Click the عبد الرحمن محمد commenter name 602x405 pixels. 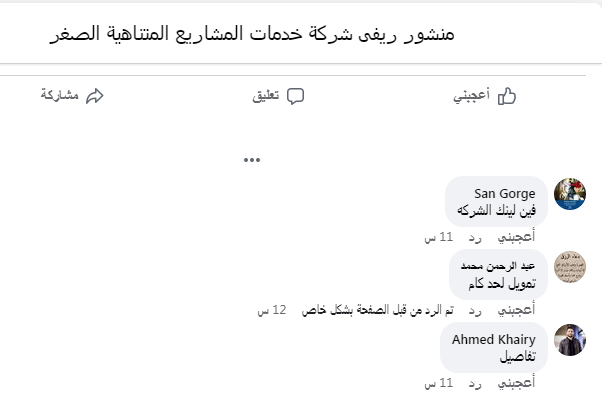(499, 266)
